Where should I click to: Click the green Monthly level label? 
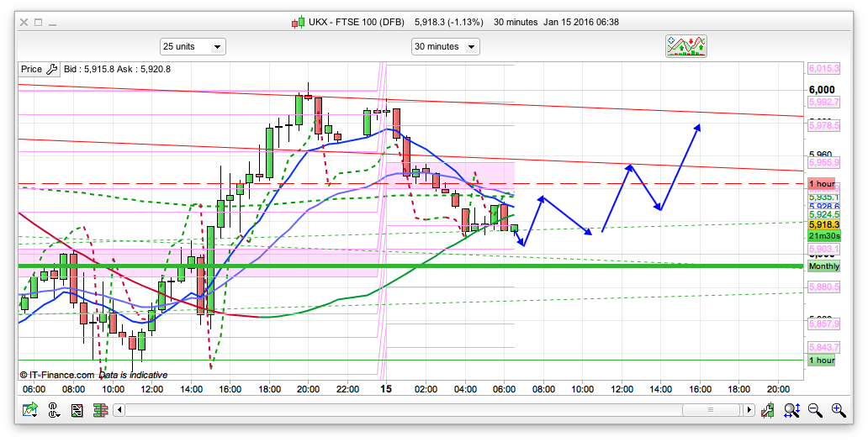tap(823, 266)
